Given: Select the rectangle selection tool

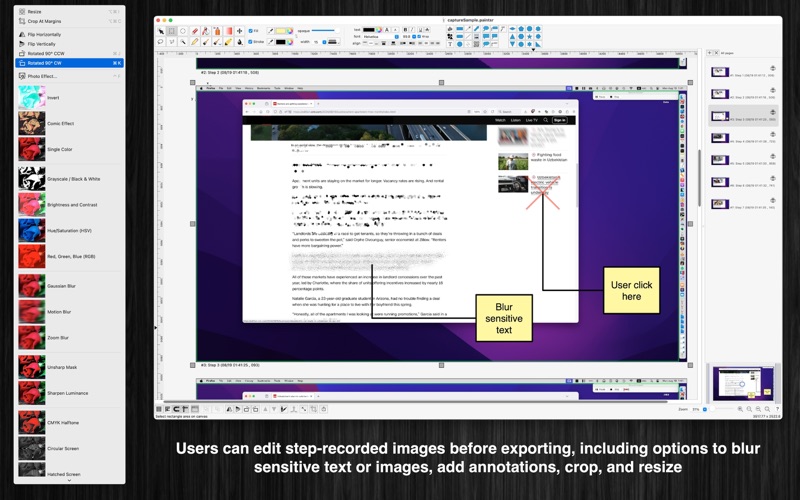Looking at the screenshot, I should [x=171, y=31].
